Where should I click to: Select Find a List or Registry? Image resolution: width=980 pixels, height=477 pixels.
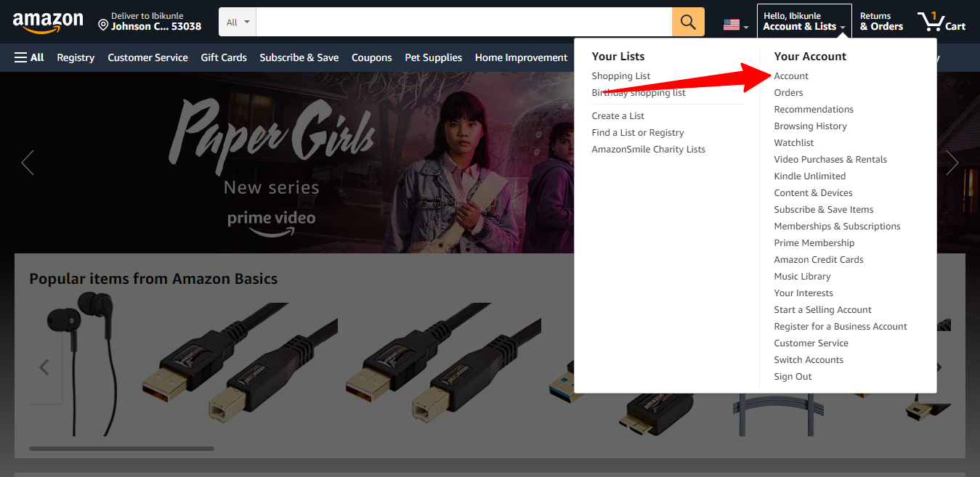(638, 133)
